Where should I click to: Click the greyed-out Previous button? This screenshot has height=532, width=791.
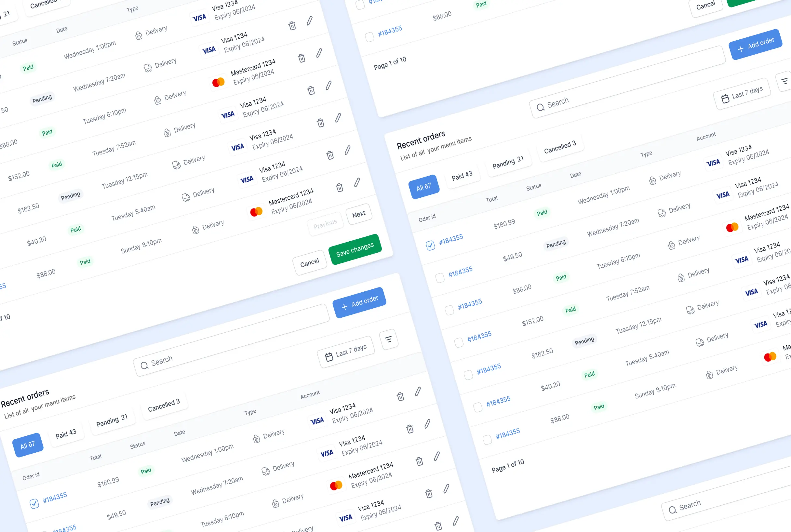click(325, 224)
